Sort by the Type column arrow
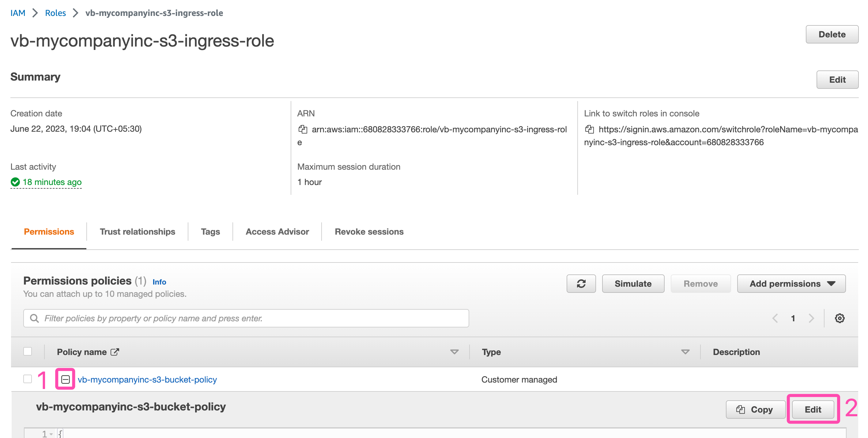Viewport: 868px width, 438px height. (x=685, y=352)
